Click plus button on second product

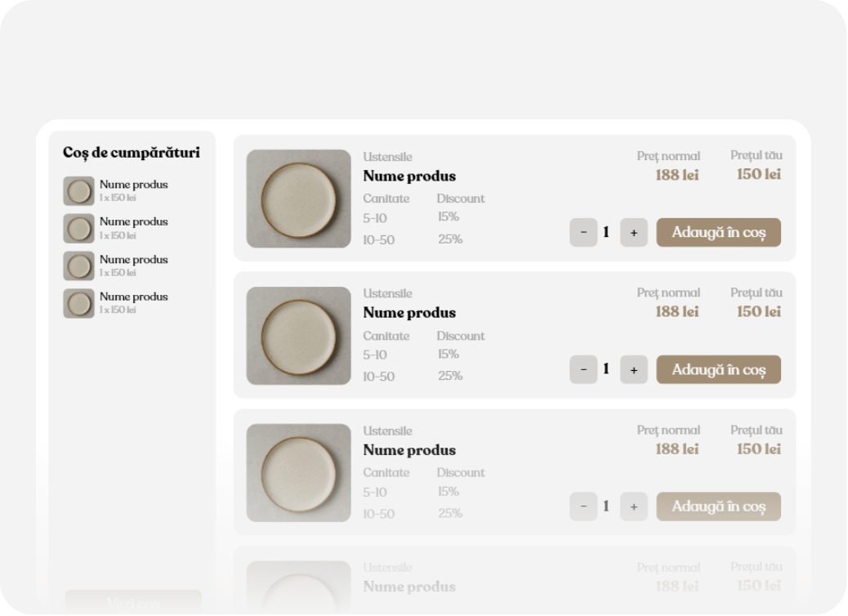pos(634,369)
